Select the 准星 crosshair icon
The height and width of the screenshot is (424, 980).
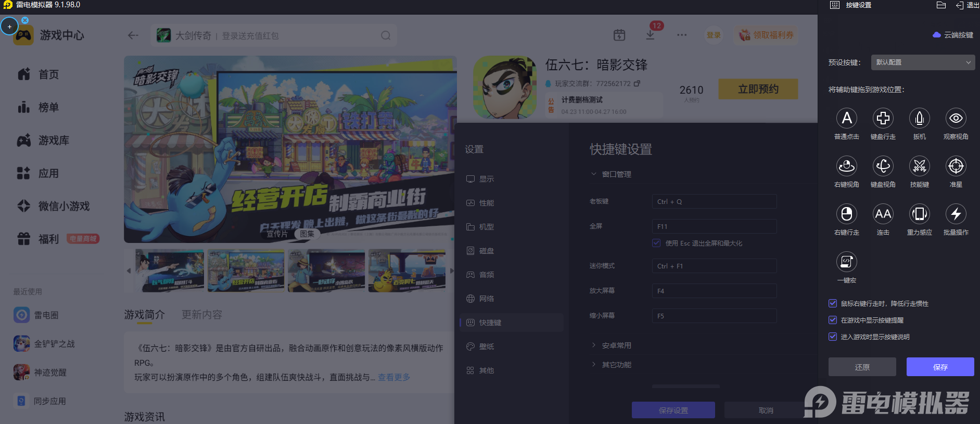tap(956, 166)
